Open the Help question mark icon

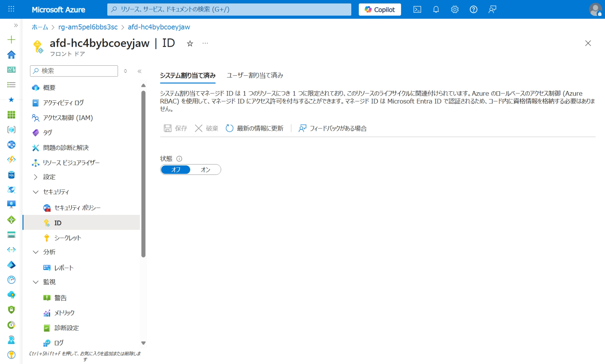[473, 9]
